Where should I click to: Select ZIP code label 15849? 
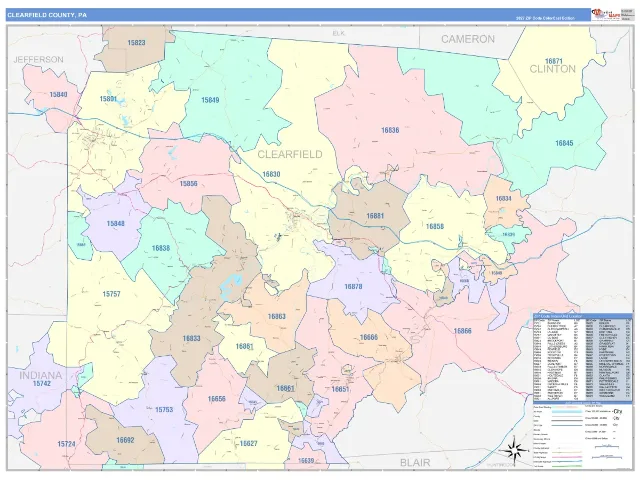click(x=210, y=100)
